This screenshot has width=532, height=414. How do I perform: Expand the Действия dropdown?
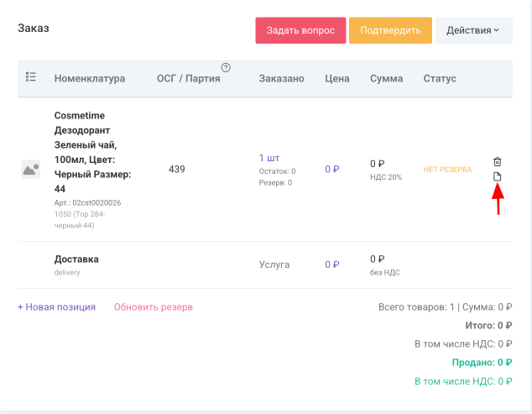tap(473, 30)
